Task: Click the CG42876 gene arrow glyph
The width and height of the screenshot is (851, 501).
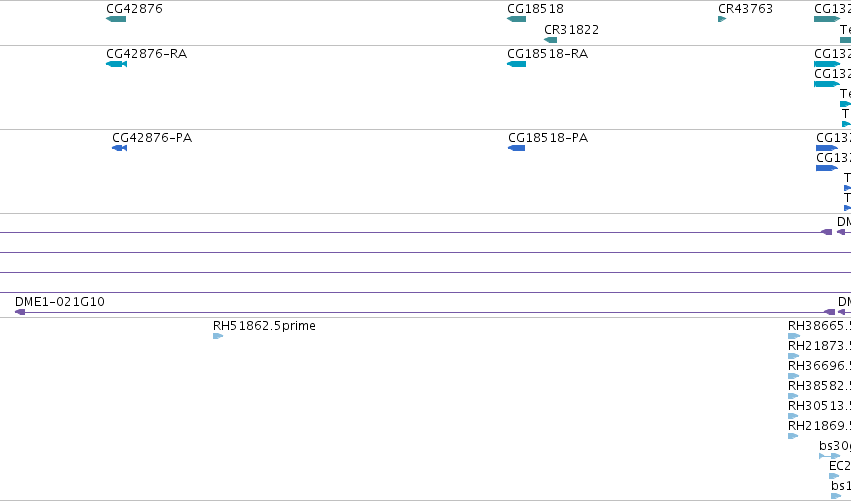Action: click(116, 19)
